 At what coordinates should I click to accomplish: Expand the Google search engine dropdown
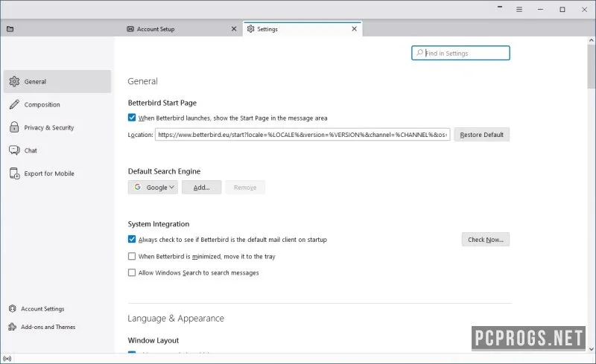click(153, 188)
